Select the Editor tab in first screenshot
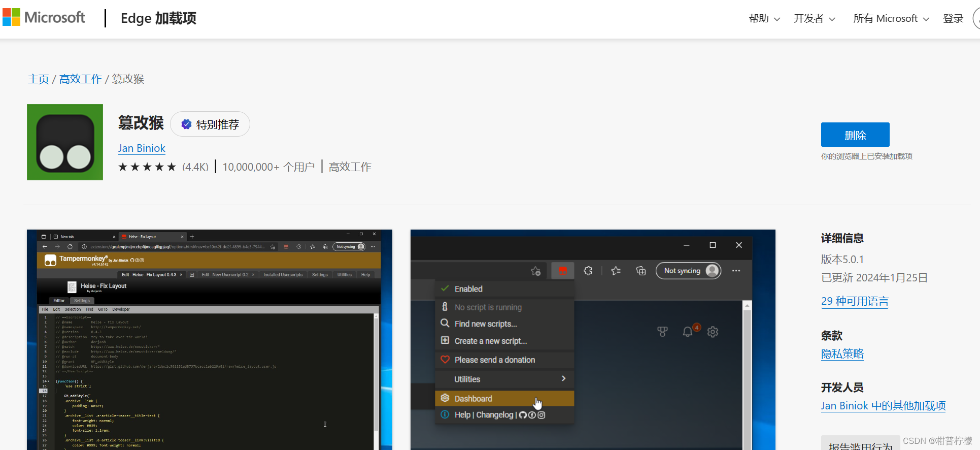The image size is (980, 450). (59, 301)
